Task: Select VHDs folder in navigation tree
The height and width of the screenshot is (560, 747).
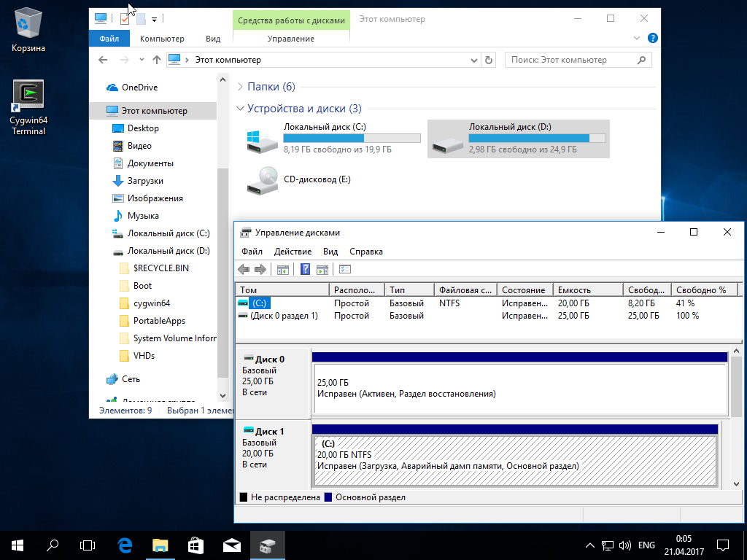Action: pos(144,356)
